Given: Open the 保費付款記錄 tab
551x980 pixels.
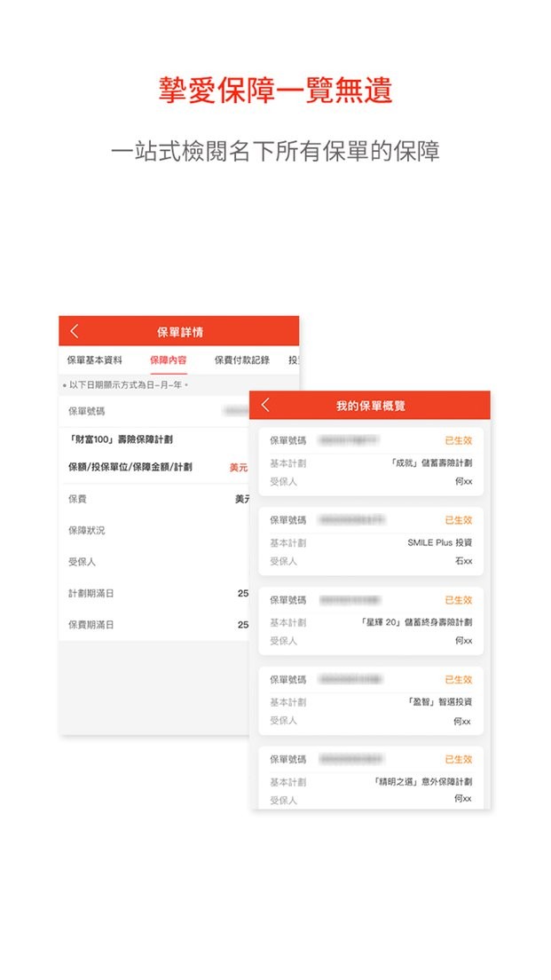Looking at the screenshot, I should click(241, 360).
